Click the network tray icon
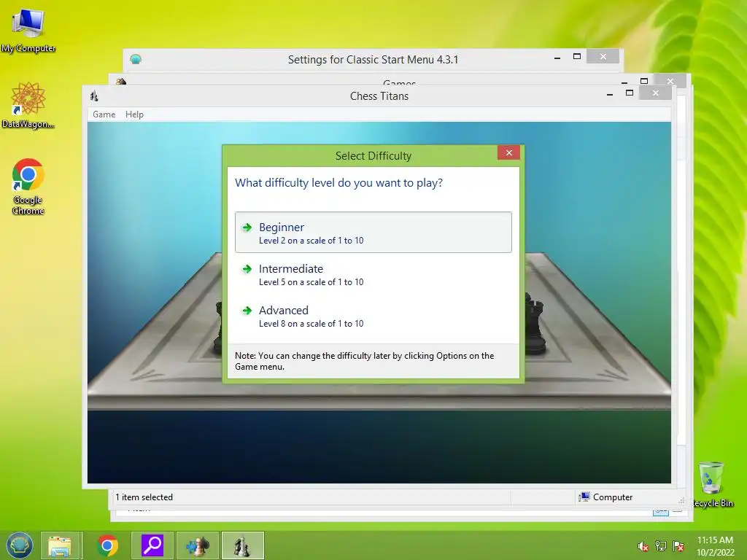Screen dimensions: 747x560 (661, 546)
